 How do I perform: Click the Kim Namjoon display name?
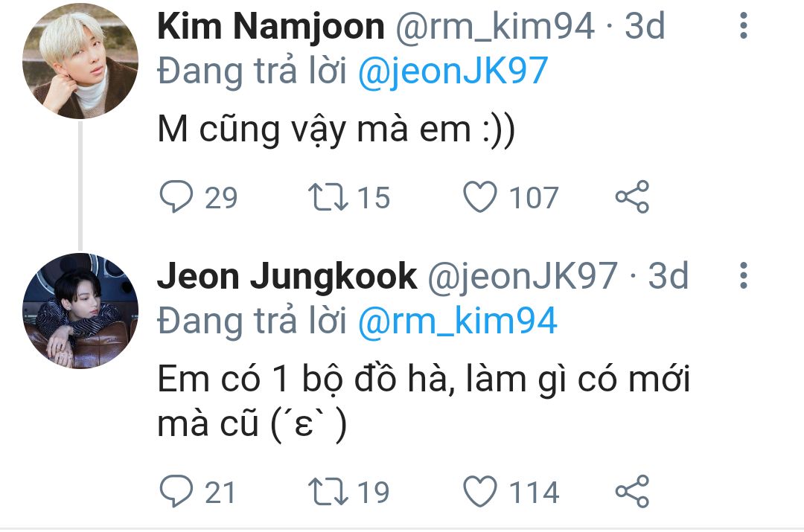[x=271, y=28]
